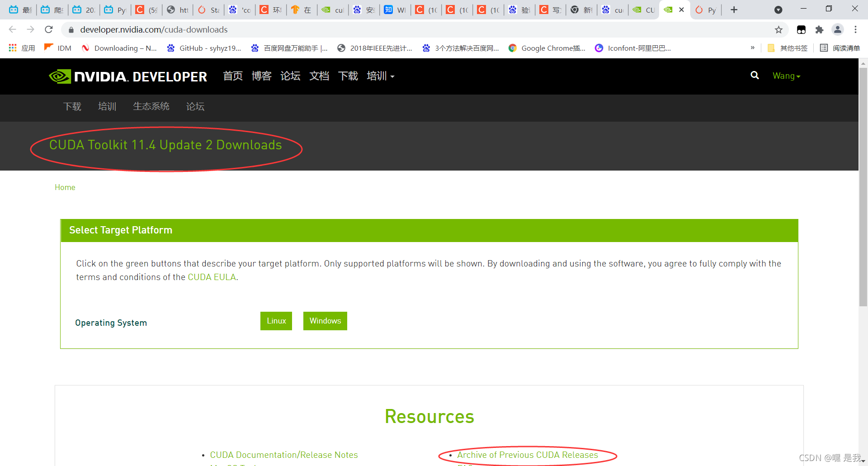This screenshot has height=466, width=868.
Task: Open the Chrome extensions puzzle icon
Action: (x=819, y=30)
